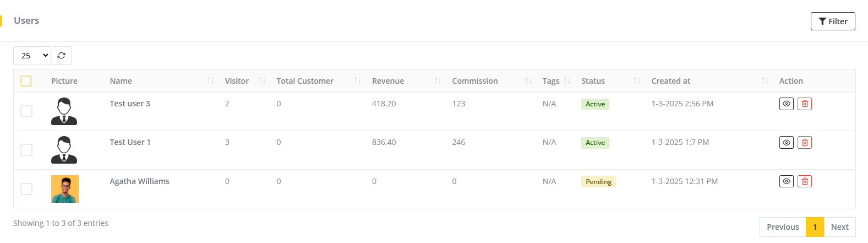Click the refresh table icon
This screenshot has width=868, height=243.
click(x=61, y=56)
